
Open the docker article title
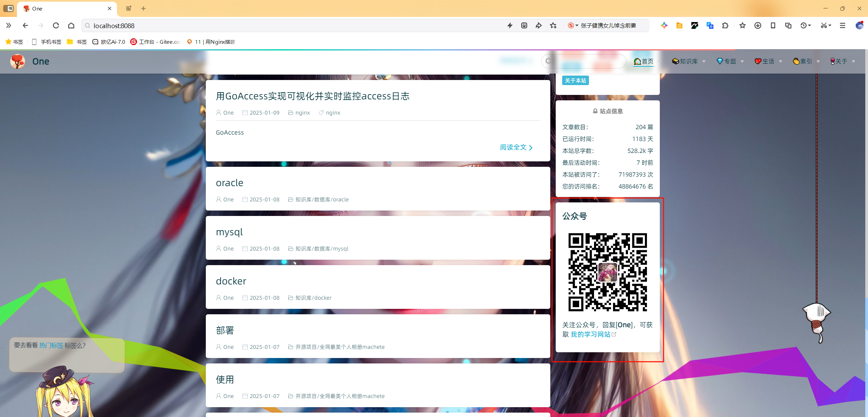(231, 281)
